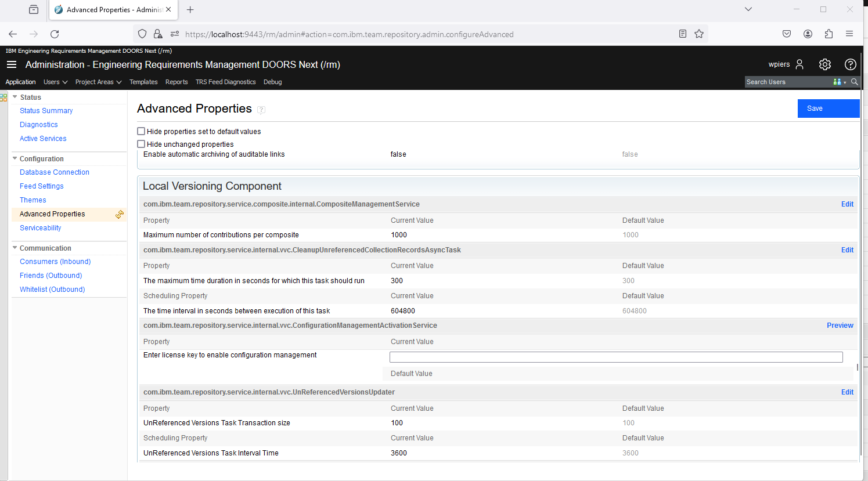Select Advanced Properties in the sidebar

[52, 214]
